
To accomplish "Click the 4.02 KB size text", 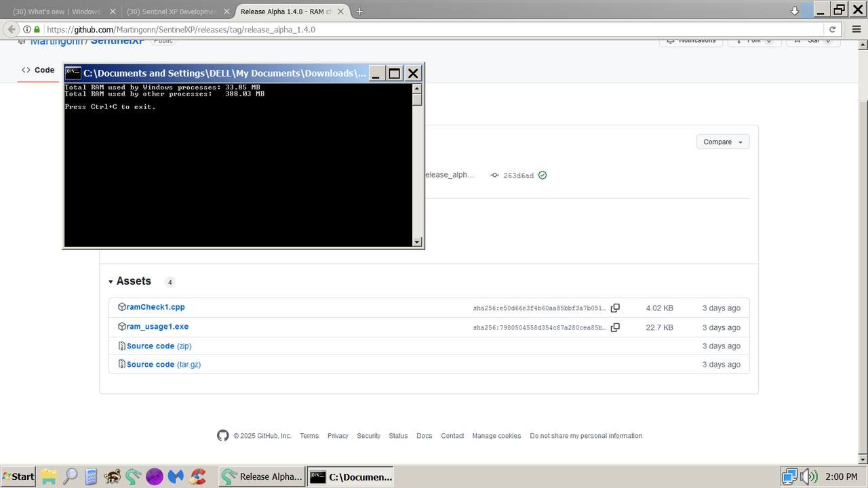I will [659, 308].
